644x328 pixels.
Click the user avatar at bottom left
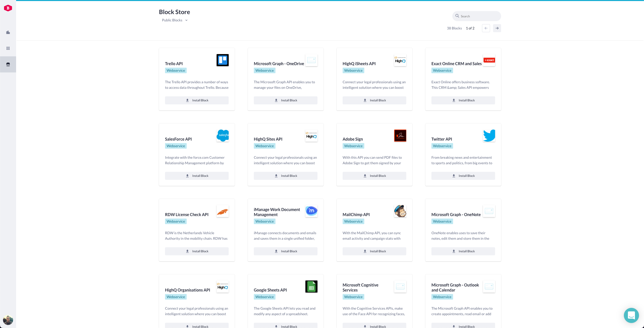point(8,320)
